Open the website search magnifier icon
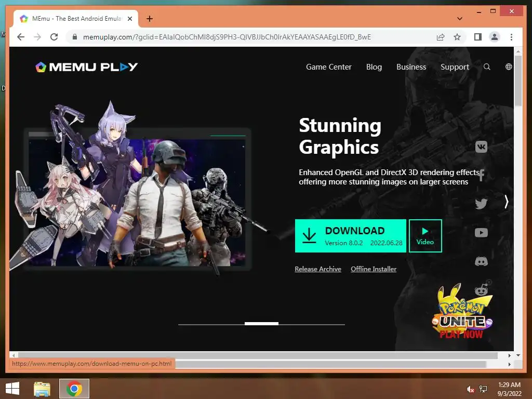 pos(487,67)
